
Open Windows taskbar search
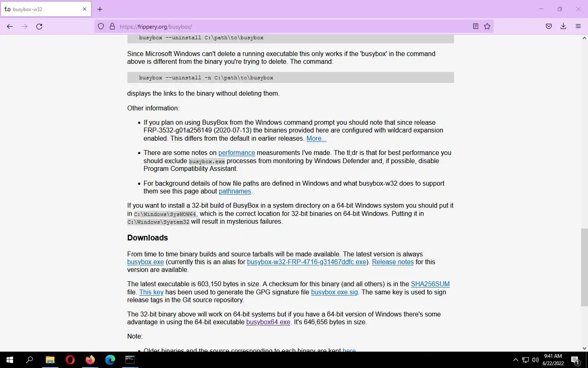tap(29, 360)
